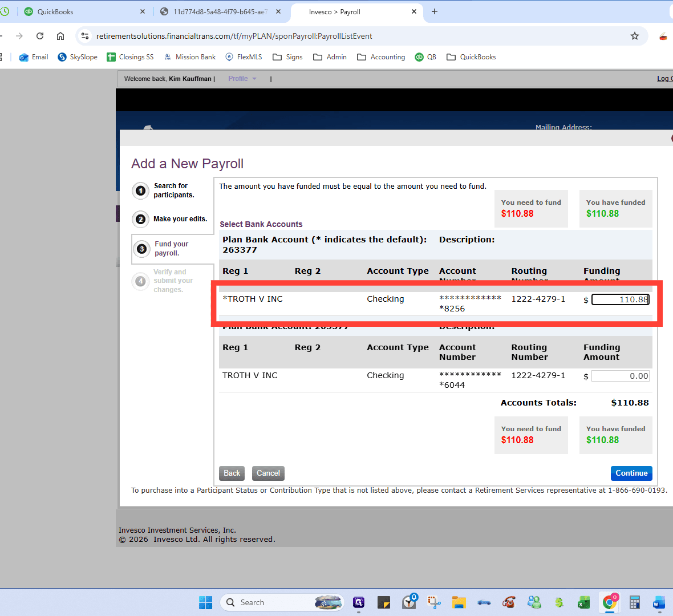Click funding amount field showing 110.88
The image size is (673, 616).
(x=620, y=299)
